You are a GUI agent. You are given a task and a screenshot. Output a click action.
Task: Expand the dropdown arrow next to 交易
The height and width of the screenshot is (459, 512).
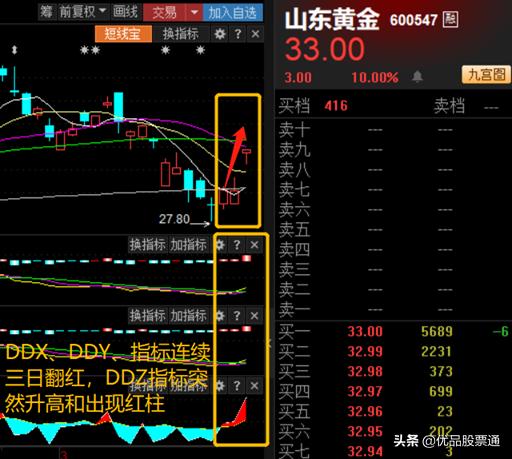194,13
